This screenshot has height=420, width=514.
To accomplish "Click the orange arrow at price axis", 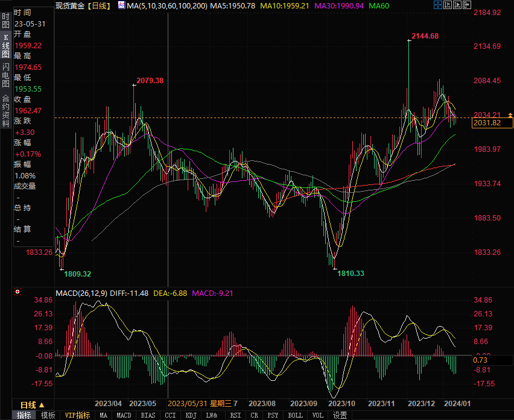I will pyautogui.click(x=510, y=114).
